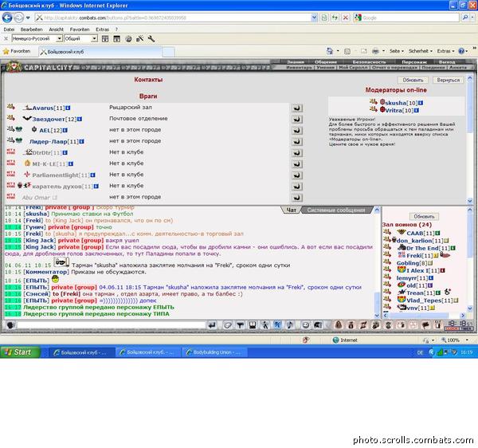The image size is (478, 448).
Task: Open the Общение game menu
Action: coord(326,62)
